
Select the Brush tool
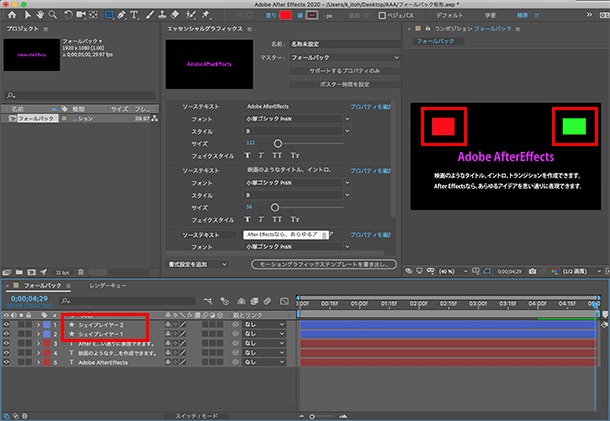150,15
